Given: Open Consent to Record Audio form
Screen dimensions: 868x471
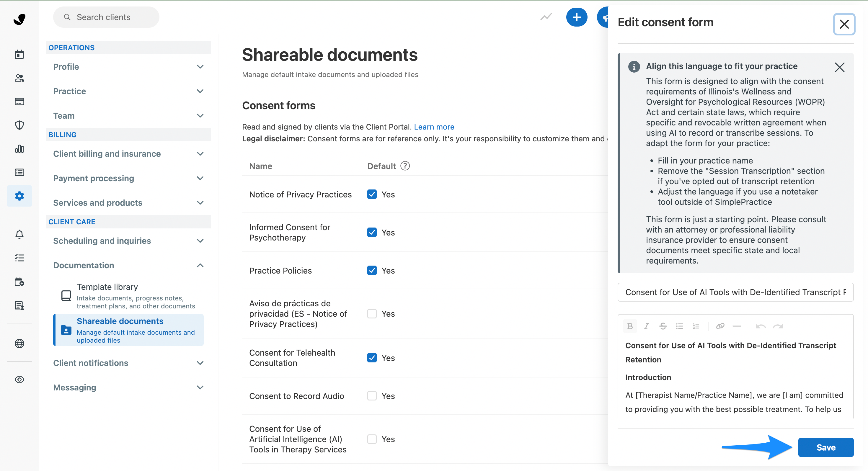Looking at the screenshot, I should (x=296, y=396).
